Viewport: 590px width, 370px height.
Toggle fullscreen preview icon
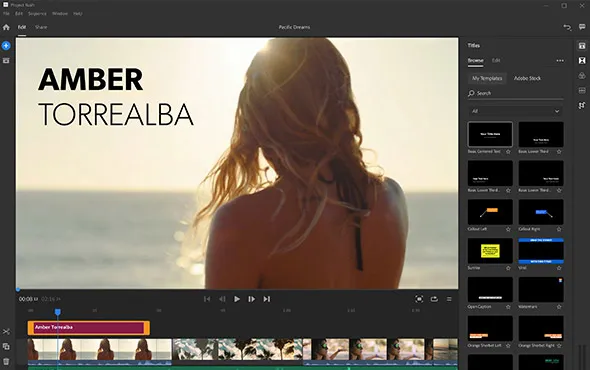pos(419,299)
